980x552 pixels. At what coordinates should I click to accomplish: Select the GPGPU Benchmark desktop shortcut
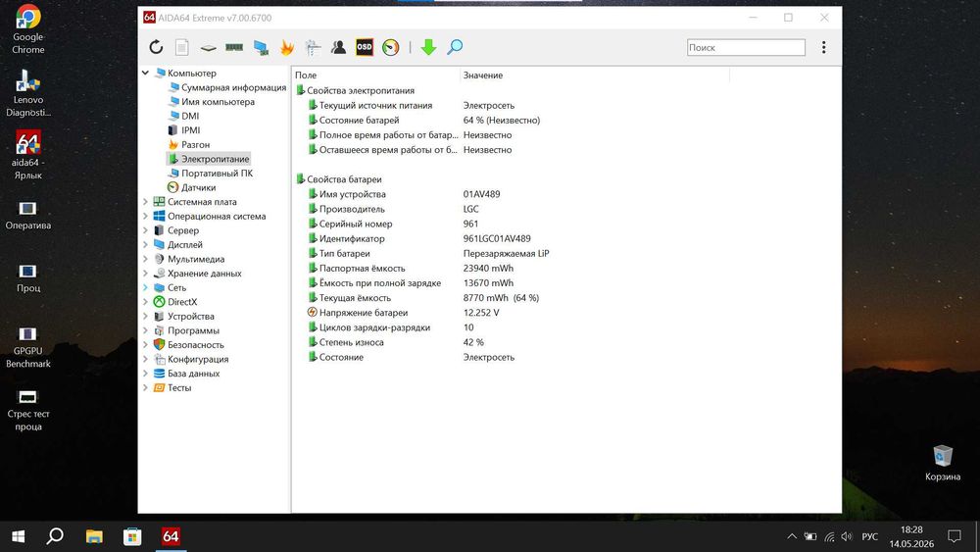pos(28,348)
